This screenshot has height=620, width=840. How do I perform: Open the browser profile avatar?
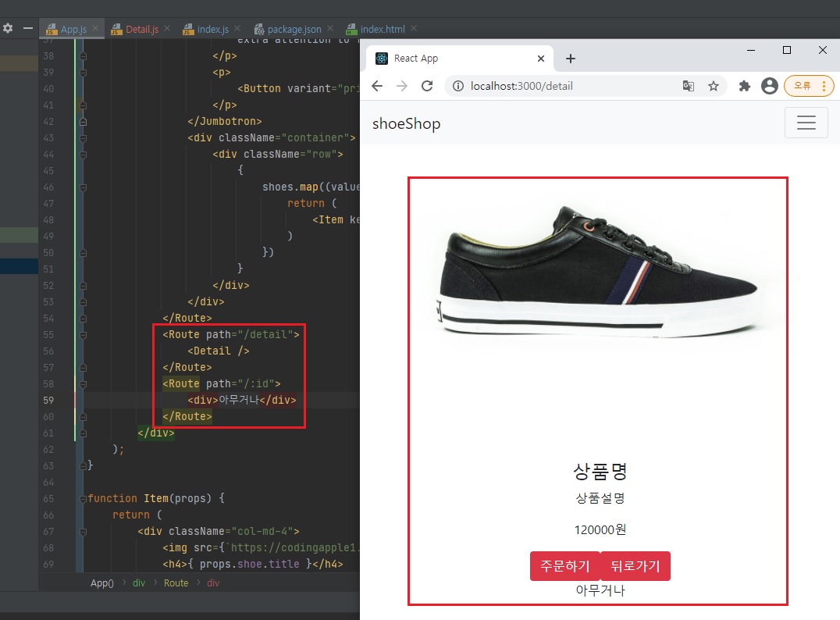pyautogui.click(x=769, y=86)
